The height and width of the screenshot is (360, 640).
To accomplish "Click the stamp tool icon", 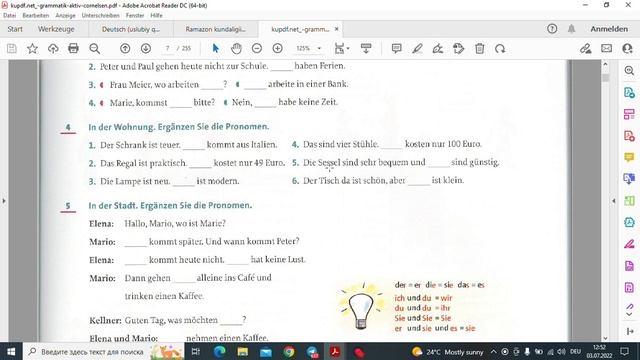I will tap(458, 49).
